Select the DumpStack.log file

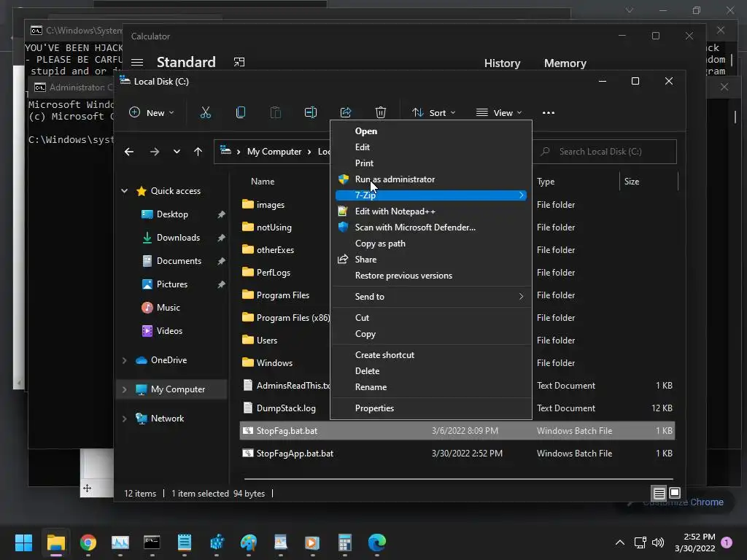coord(285,408)
